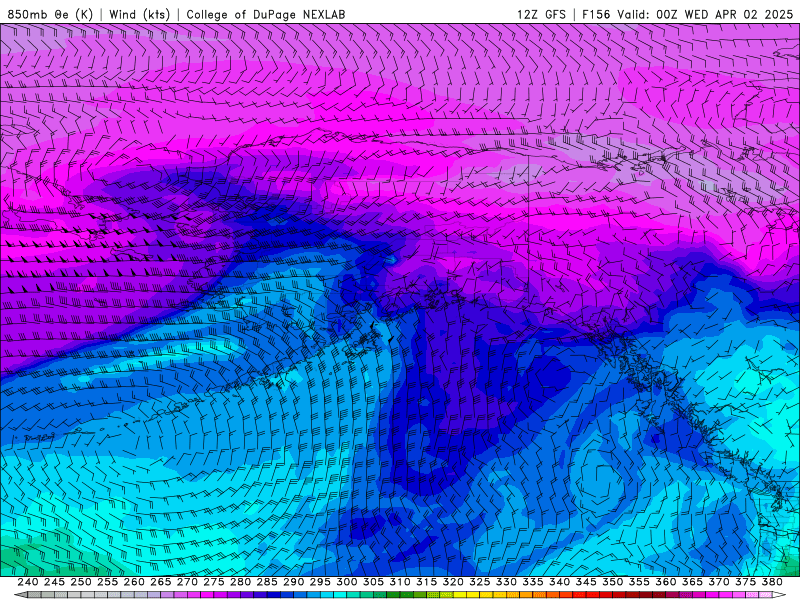Click the left arrow end of the color bar
This screenshot has height=600, width=800.
20,595
